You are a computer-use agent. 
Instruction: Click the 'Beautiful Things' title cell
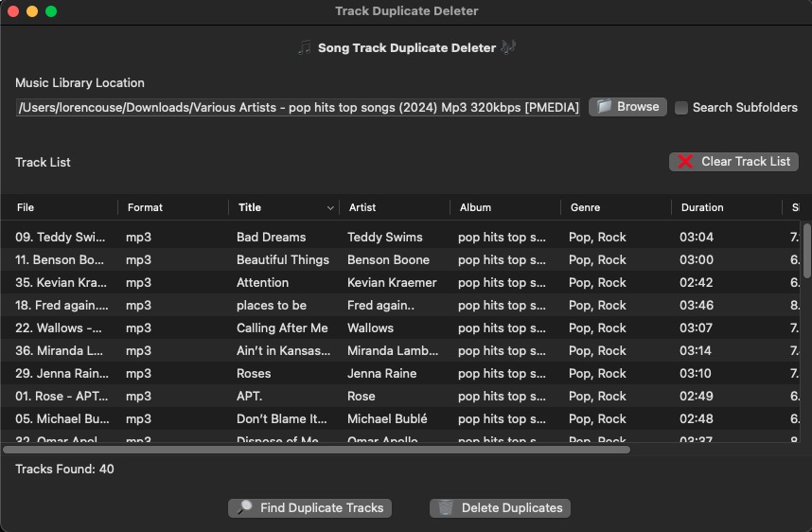(283, 259)
